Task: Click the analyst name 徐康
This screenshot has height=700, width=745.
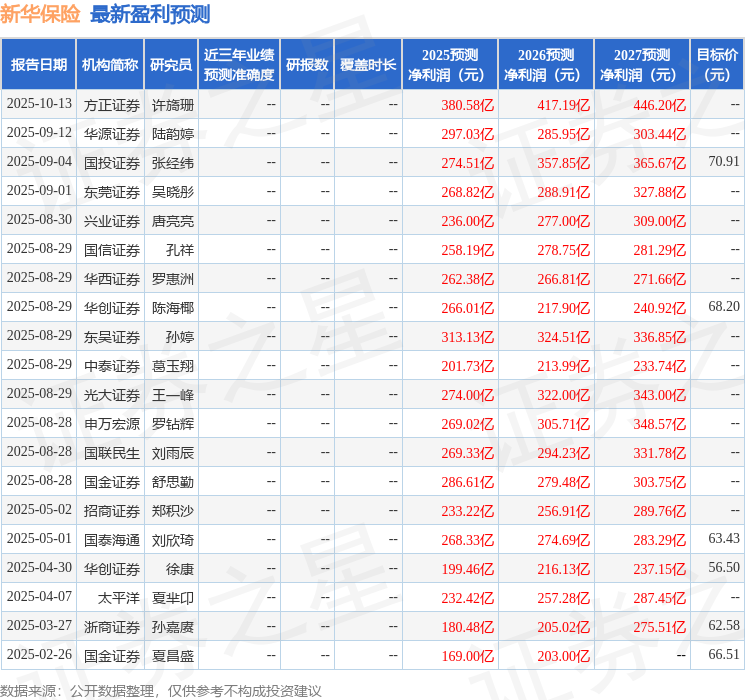Action: coord(180,569)
